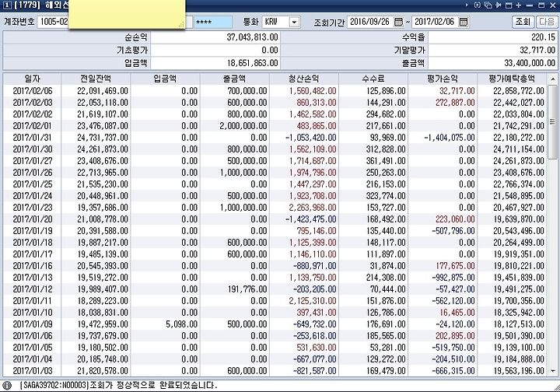
Task: Click the 기말평가 value 32,717.00 in summary
Action: click(x=537, y=50)
